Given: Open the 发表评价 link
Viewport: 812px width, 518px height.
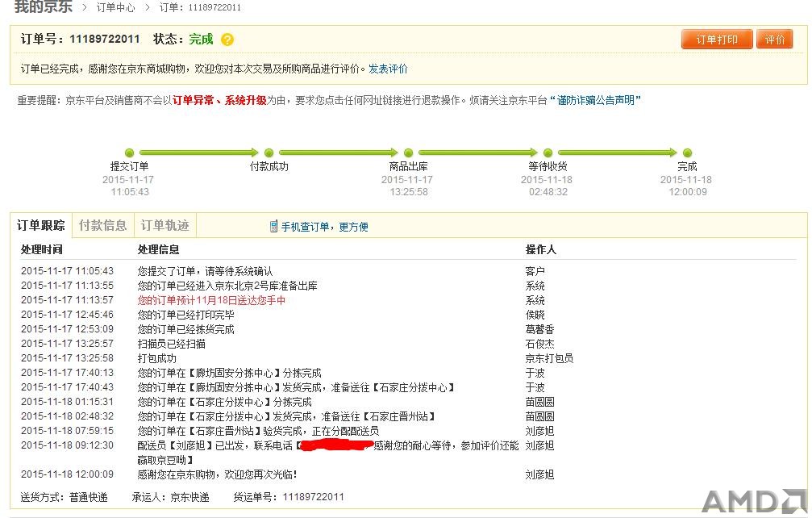Looking at the screenshot, I should (x=388, y=69).
